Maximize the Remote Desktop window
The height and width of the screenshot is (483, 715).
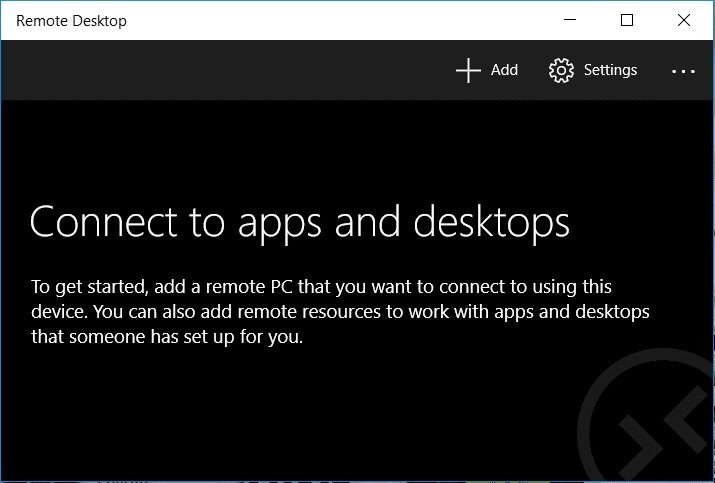point(627,20)
